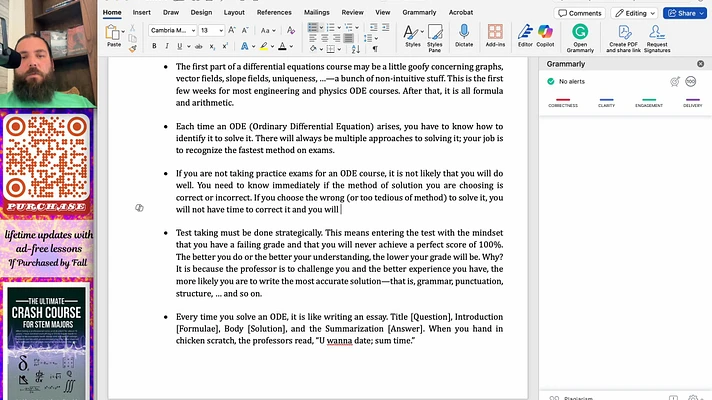This screenshot has height=400, width=712.
Task: Switch to Draw tab
Action: point(171,12)
